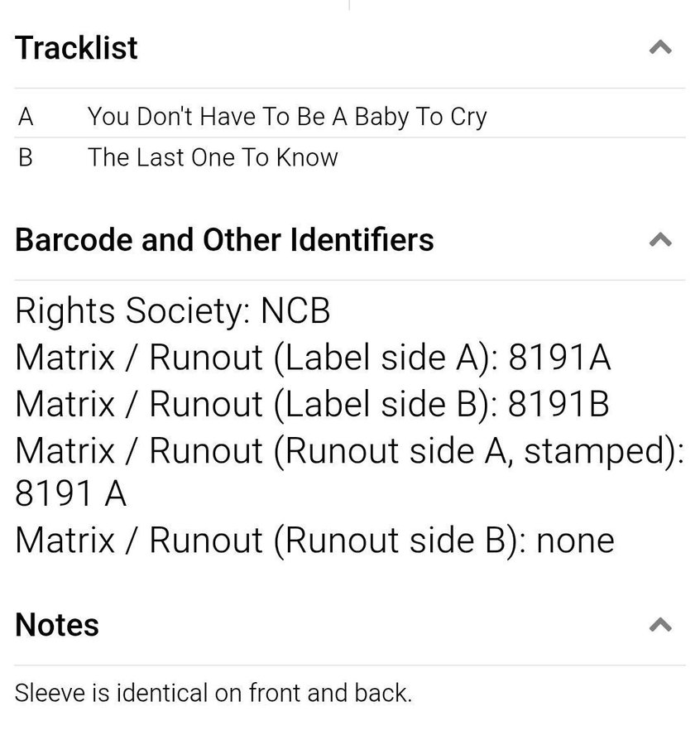Screen dimensions: 700x745
Task: Click the Barcode and Other Identifiers heading
Action: click(x=224, y=240)
